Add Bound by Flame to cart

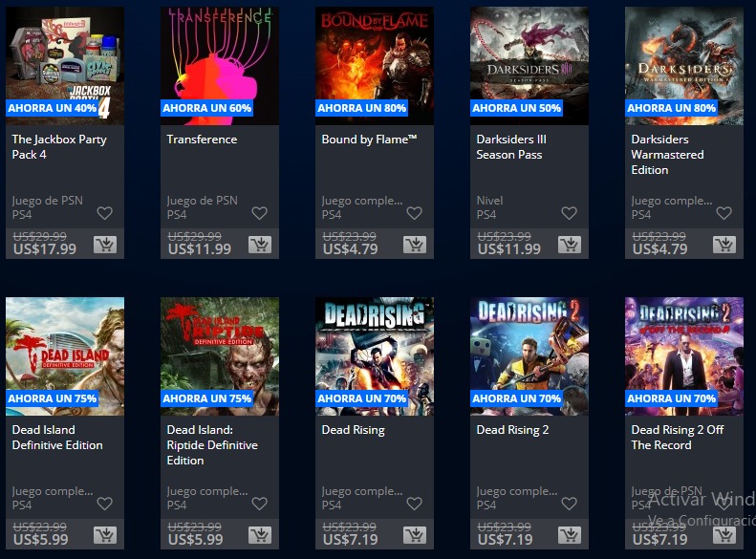coord(415,245)
